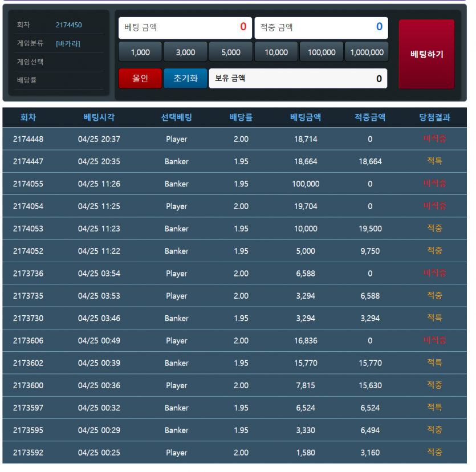Click the 적중 금액 field
The image size is (476, 472).
321,27
